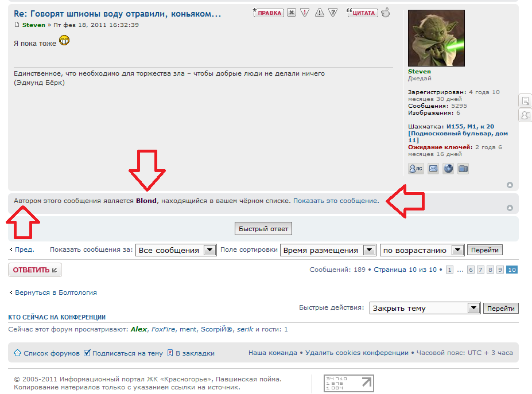Send private message via ЛС icon

pyautogui.click(x=416, y=169)
